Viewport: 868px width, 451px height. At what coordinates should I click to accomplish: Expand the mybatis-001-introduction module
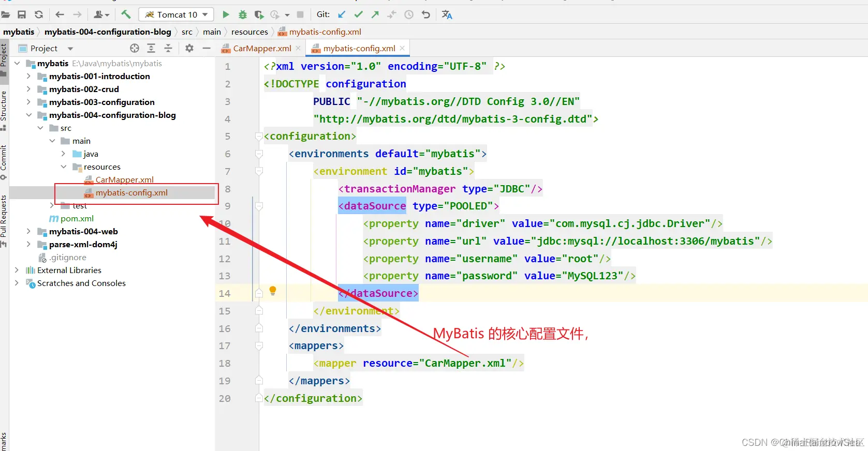tap(28, 76)
